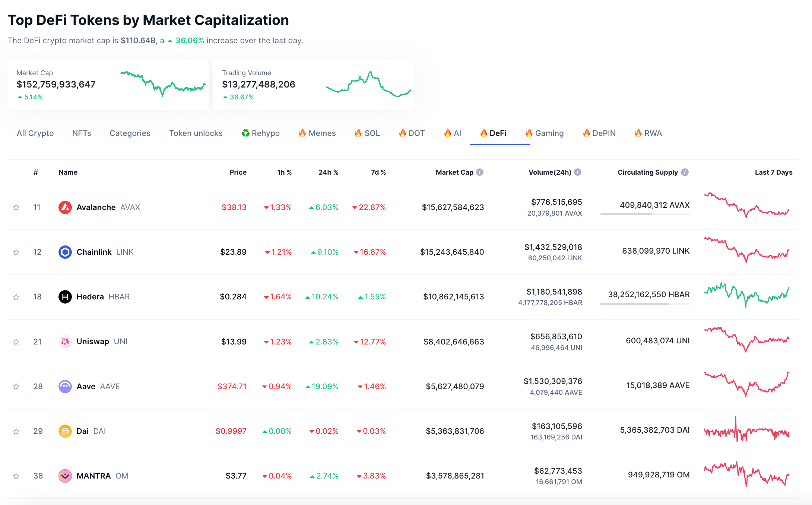Open Volume(24h) info tooltip icon
This screenshot has width=812, height=505.
click(578, 172)
